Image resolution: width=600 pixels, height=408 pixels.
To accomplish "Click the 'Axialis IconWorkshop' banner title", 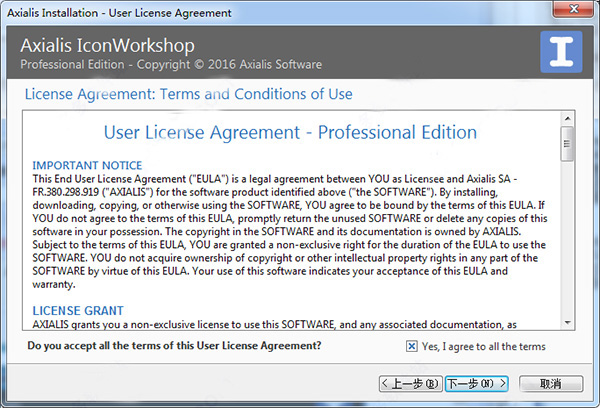I will 108,46.
